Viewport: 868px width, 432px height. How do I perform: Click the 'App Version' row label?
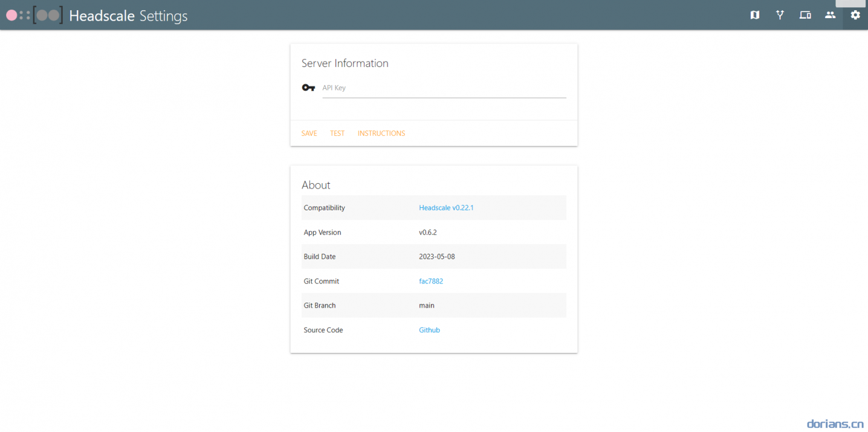[322, 233]
